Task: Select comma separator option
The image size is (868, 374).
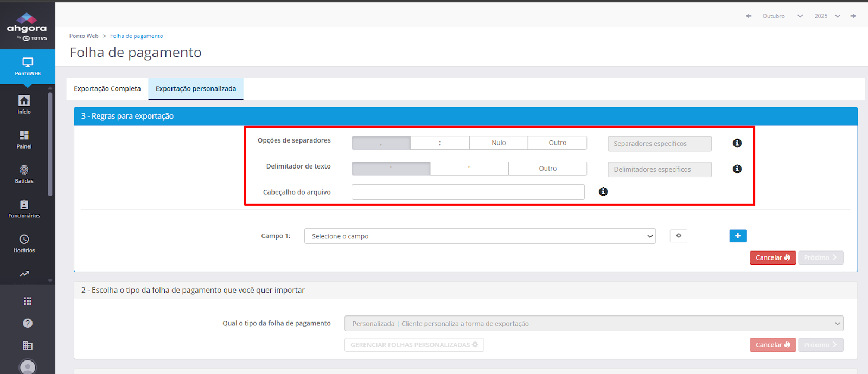Action: [x=381, y=143]
